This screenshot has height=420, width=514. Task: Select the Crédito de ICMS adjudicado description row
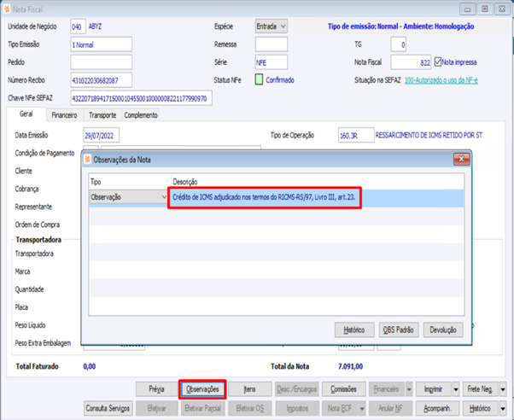point(264,197)
